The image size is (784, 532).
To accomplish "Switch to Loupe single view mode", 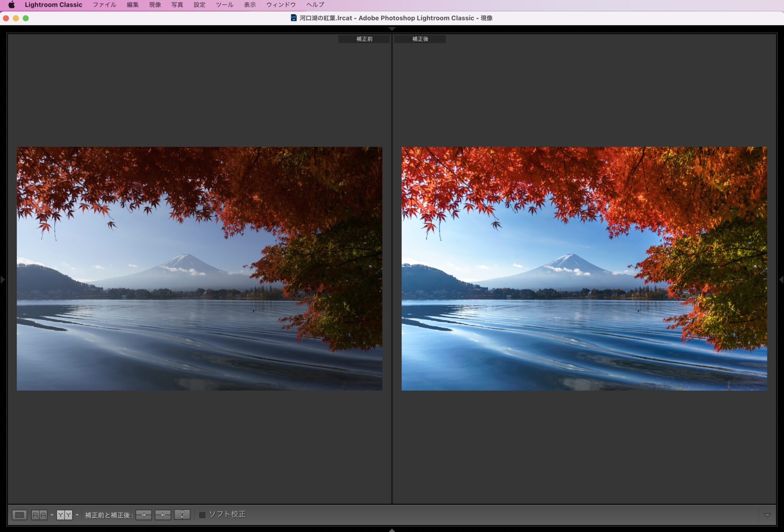I will coord(20,515).
